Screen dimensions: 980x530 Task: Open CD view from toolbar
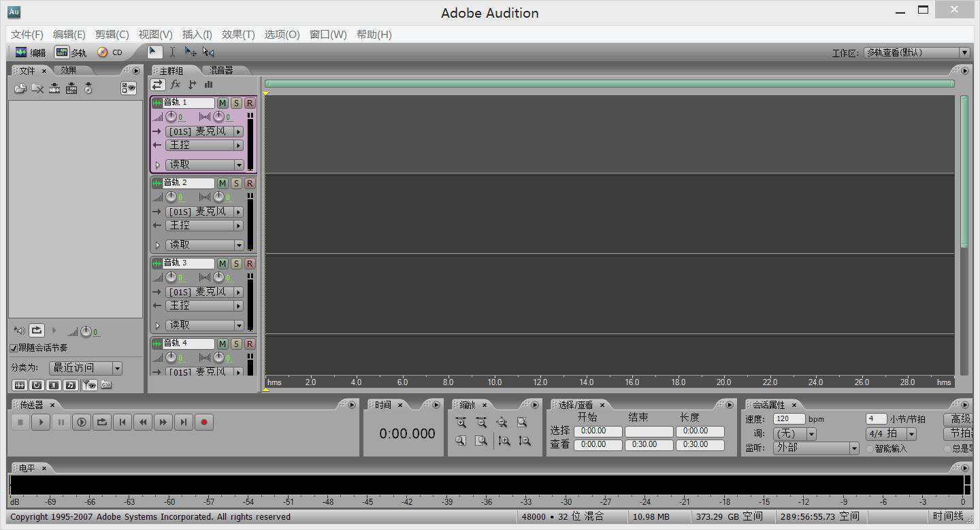[x=110, y=52]
